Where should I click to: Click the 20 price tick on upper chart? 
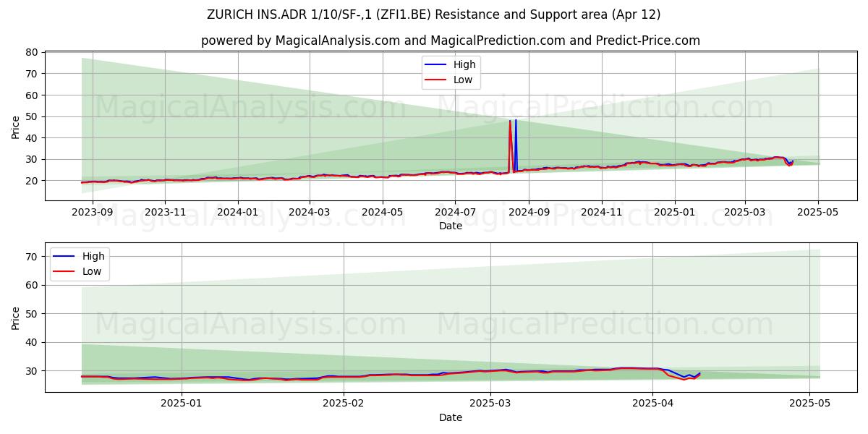tap(32, 180)
